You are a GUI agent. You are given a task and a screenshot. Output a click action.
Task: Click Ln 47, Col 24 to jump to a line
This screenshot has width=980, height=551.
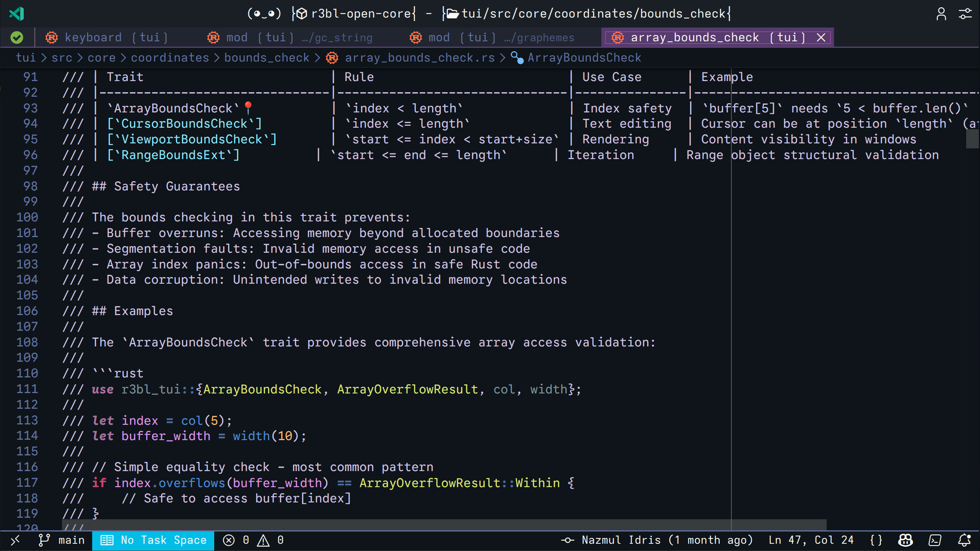pyautogui.click(x=811, y=540)
